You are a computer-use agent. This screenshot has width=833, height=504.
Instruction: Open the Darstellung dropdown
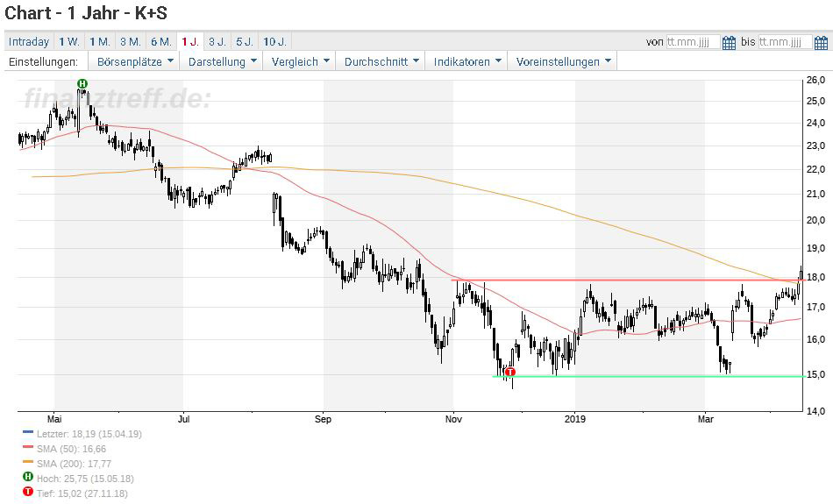[x=222, y=61]
